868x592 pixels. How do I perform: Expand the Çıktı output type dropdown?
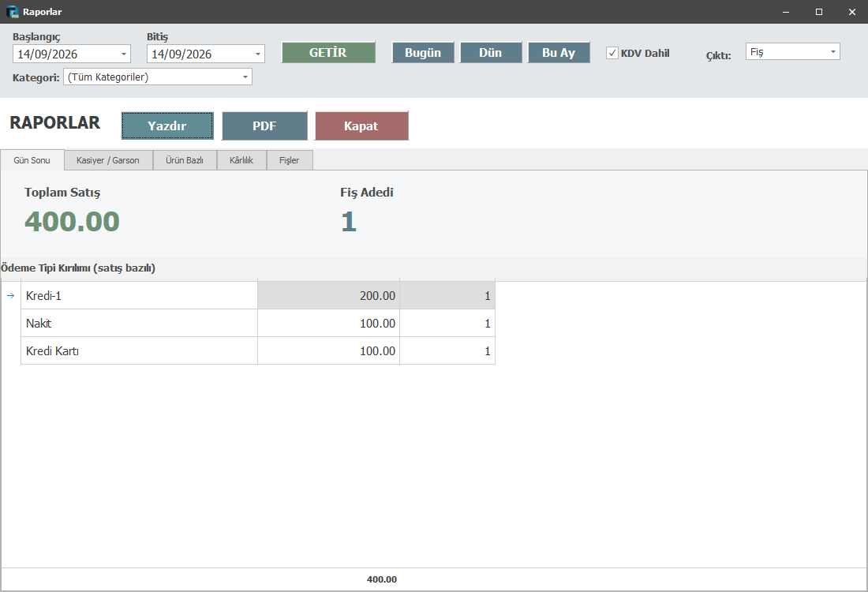[833, 51]
